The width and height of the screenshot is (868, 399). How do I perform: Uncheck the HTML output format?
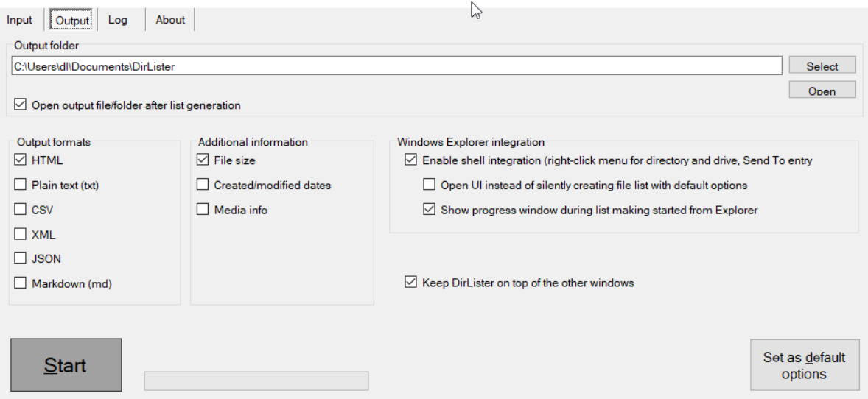[x=20, y=160]
